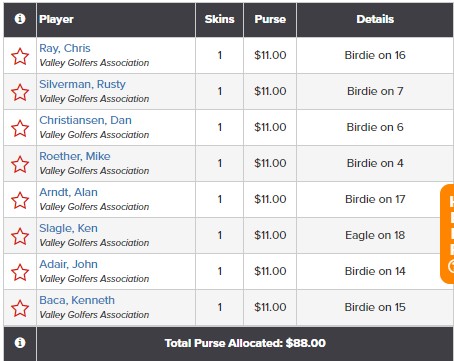Open Silverman, Rusty player profile
The image size is (454, 361).
point(82,84)
